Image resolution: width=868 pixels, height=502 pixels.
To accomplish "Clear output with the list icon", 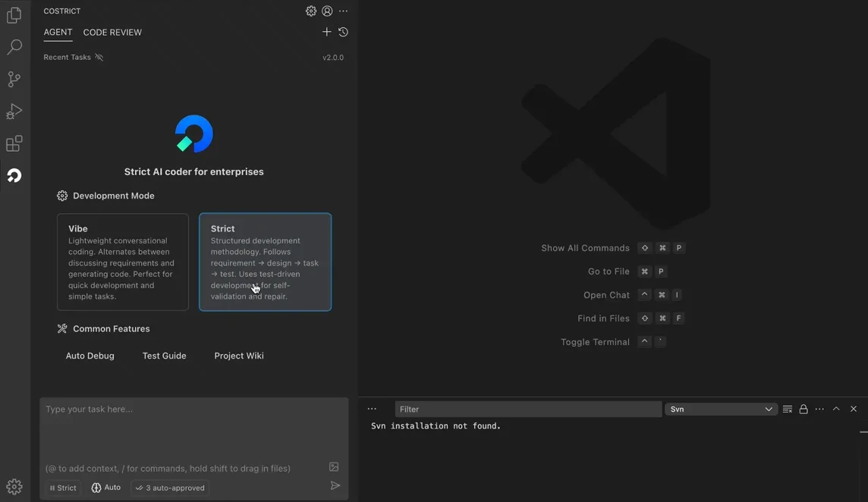I will 787,409.
